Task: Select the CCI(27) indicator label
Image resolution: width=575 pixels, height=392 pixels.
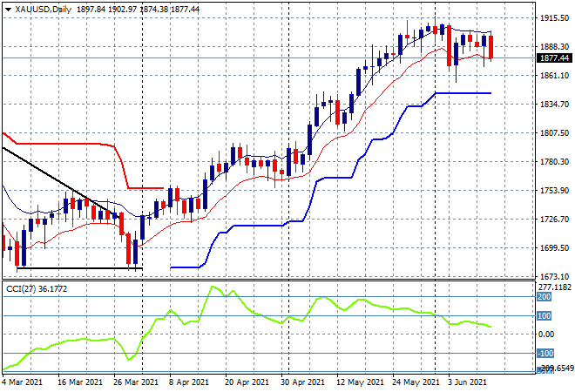Action: [37, 289]
